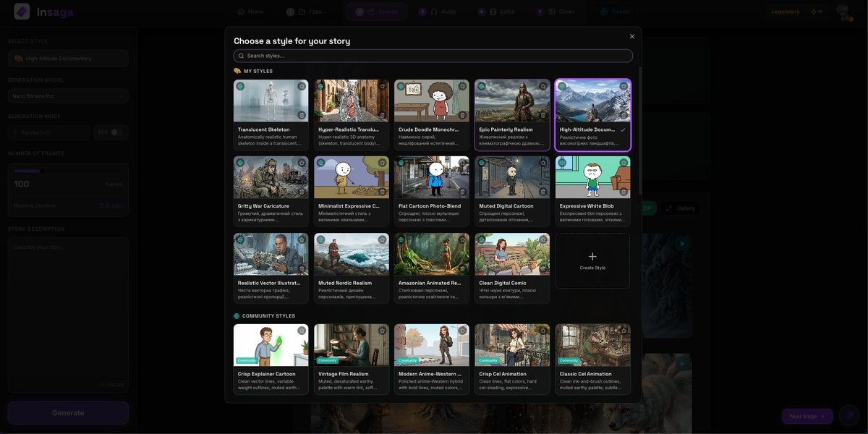Delete the Epic Painterly Realism style via trash icon
Screen dimensions: 868x434
[x=543, y=115]
